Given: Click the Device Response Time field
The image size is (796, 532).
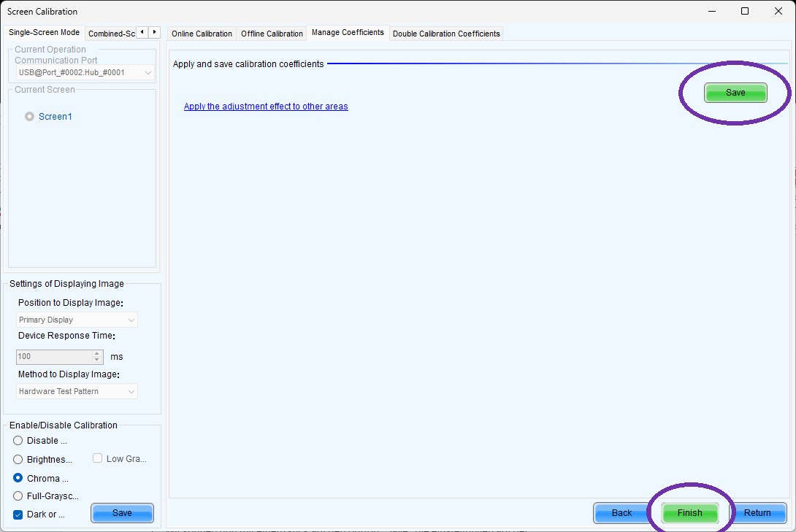Looking at the screenshot, I should (x=54, y=357).
